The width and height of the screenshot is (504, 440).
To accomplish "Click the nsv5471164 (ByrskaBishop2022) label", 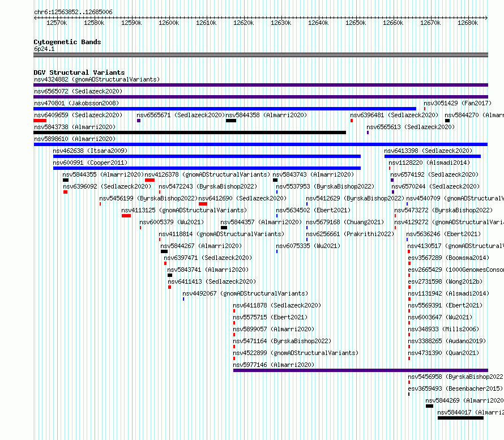I will 282,341.
